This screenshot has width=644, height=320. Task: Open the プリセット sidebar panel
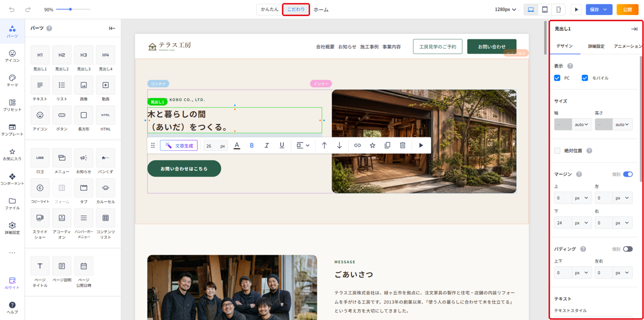pos(12,105)
